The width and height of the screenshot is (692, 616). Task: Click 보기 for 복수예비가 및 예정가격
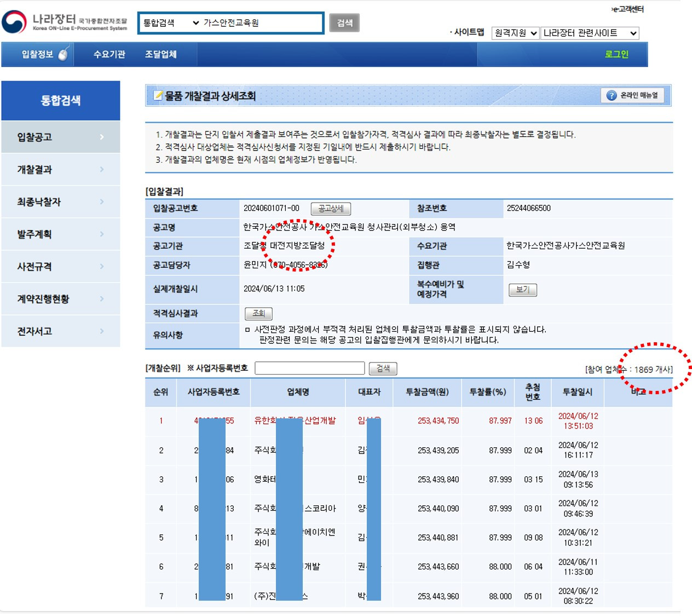[523, 290]
